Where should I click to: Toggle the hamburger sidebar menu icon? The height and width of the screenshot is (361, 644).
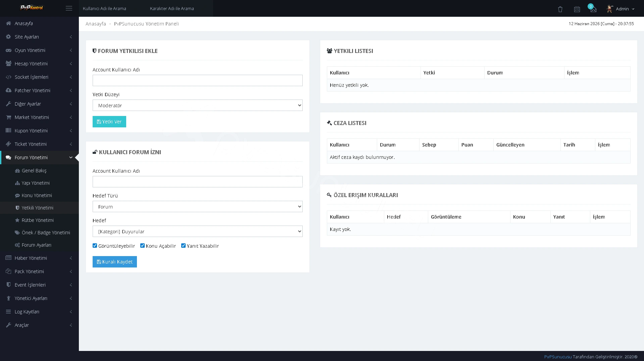(69, 8)
